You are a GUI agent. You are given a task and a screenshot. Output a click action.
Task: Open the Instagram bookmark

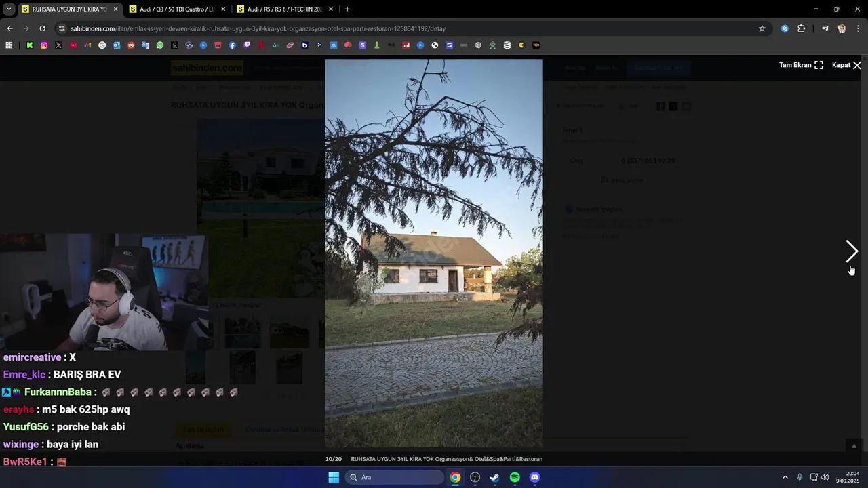coord(44,45)
